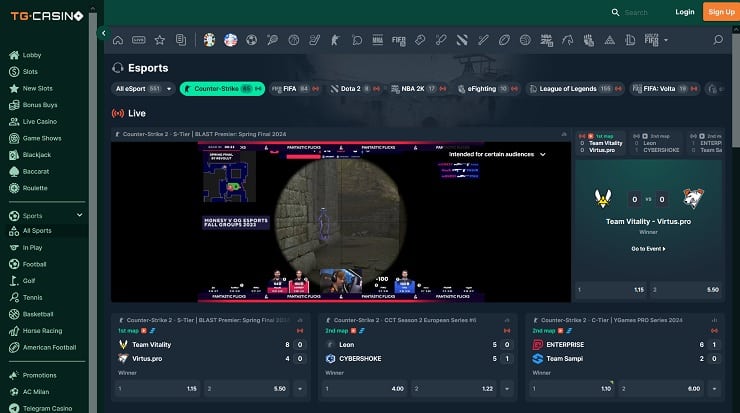Open Horse Racing in sidebar
This screenshot has height=413, width=740.
(x=42, y=331)
